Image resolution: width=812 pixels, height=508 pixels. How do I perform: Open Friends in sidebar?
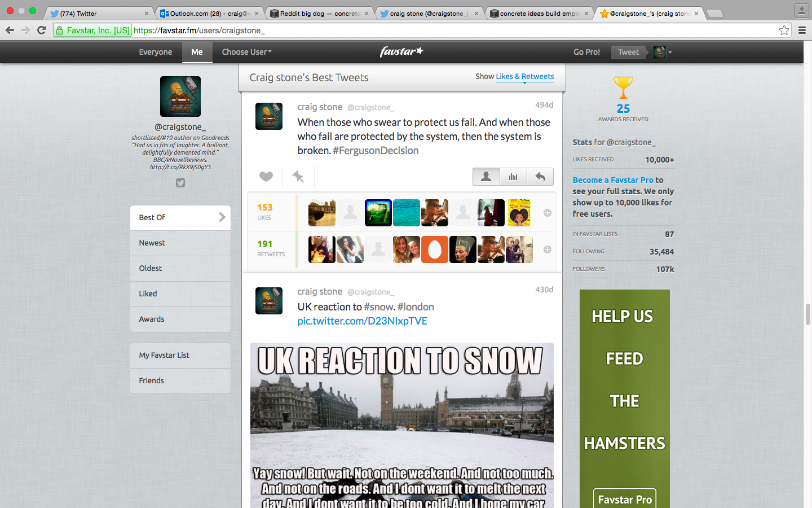click(180, 380)
